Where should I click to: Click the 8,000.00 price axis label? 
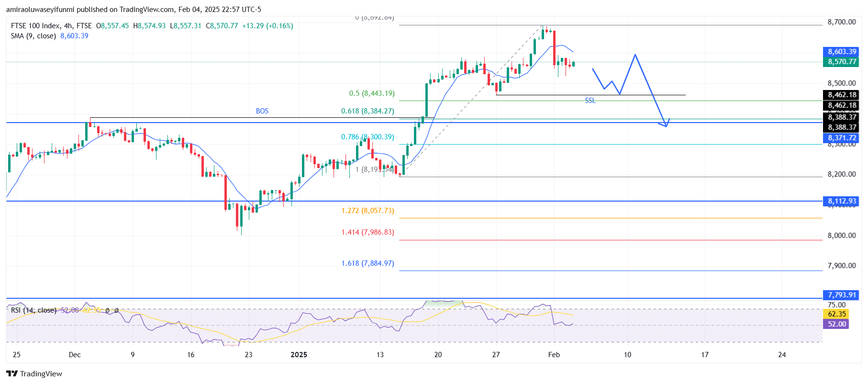pyautogui.click(x=842, y=236)
